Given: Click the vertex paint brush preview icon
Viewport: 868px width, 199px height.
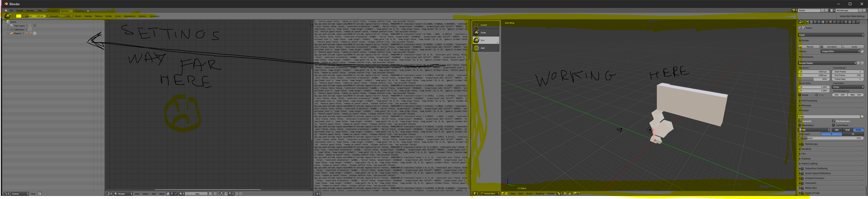Looking at the screenshot, I should point(7,16).
